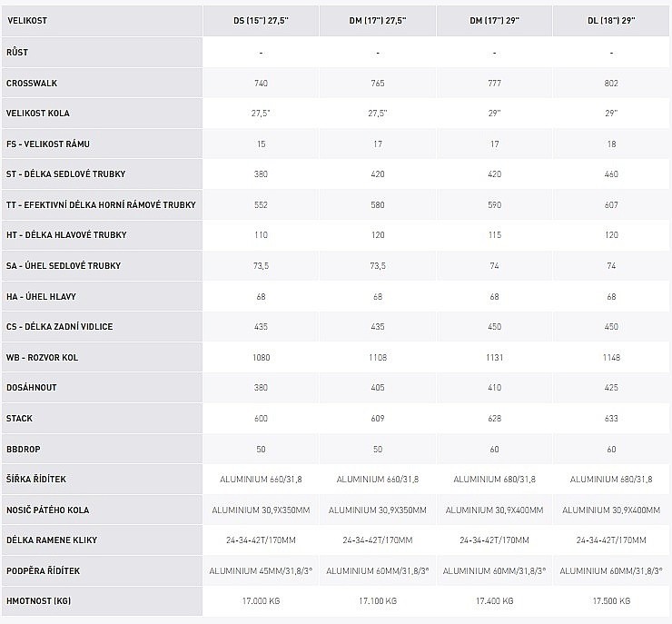This screenshot has width=672, height=624.
Task: Select the weight value 17.500 KG
Action: pyautogui.click(x=611, y=601)
